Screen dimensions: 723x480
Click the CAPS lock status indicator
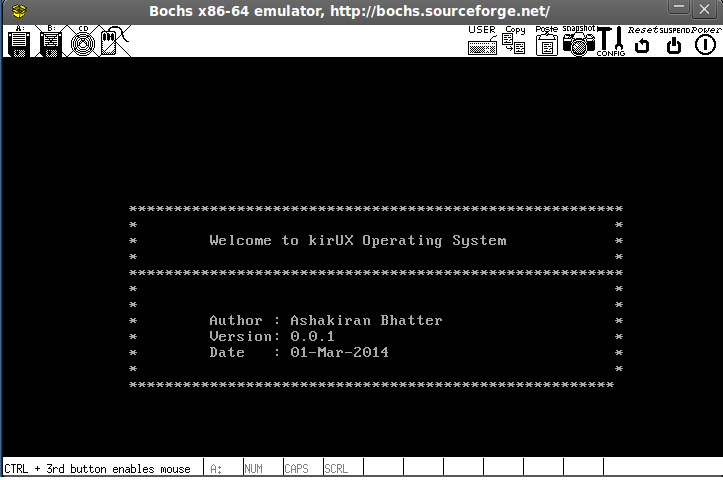[x=296, y=468]
